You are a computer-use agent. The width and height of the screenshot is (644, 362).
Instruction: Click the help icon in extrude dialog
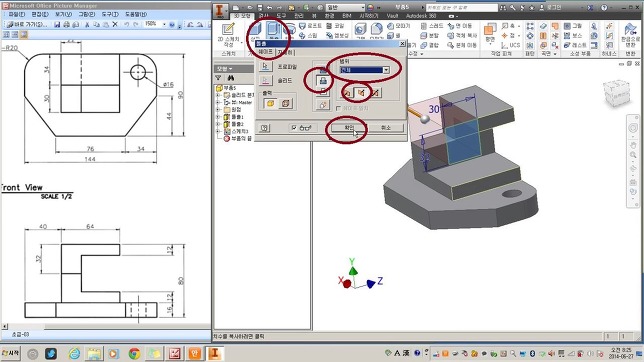(264, 128)
